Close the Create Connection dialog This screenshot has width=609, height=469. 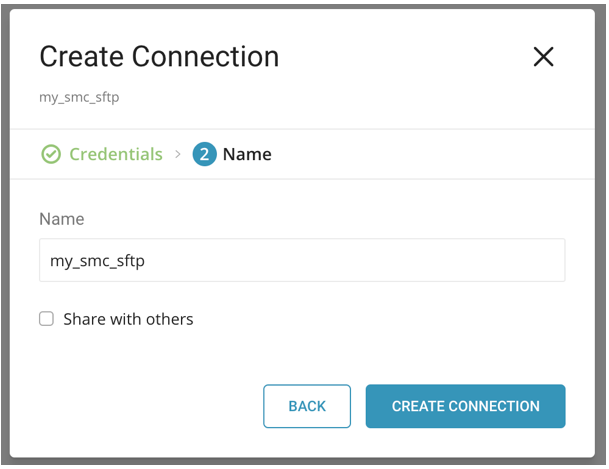(x=543, y=57)
